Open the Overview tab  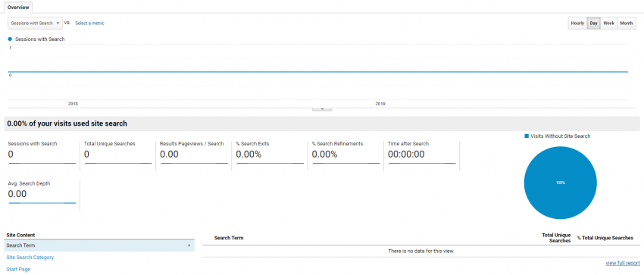point(18,8)
